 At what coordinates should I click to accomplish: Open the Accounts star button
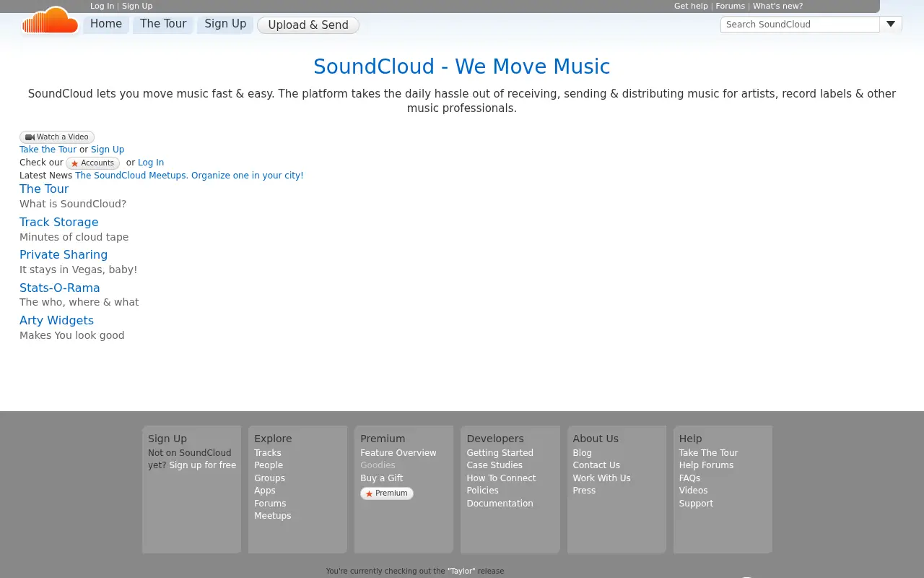[x=92, y=163]
